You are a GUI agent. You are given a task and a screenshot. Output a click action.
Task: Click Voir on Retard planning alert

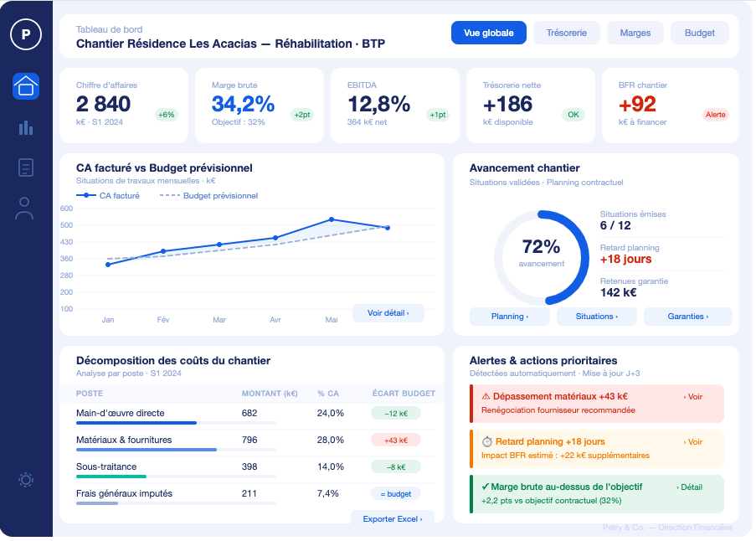pyautogui.click(x=693, y=442)
